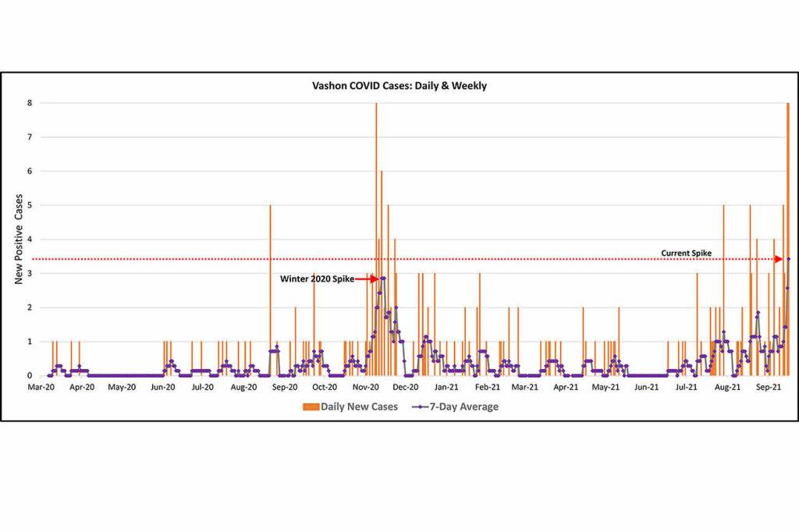Screen dimensions: 799x532
Task: Select the Jan-21 date label
Action: click(x=446, y=387)
